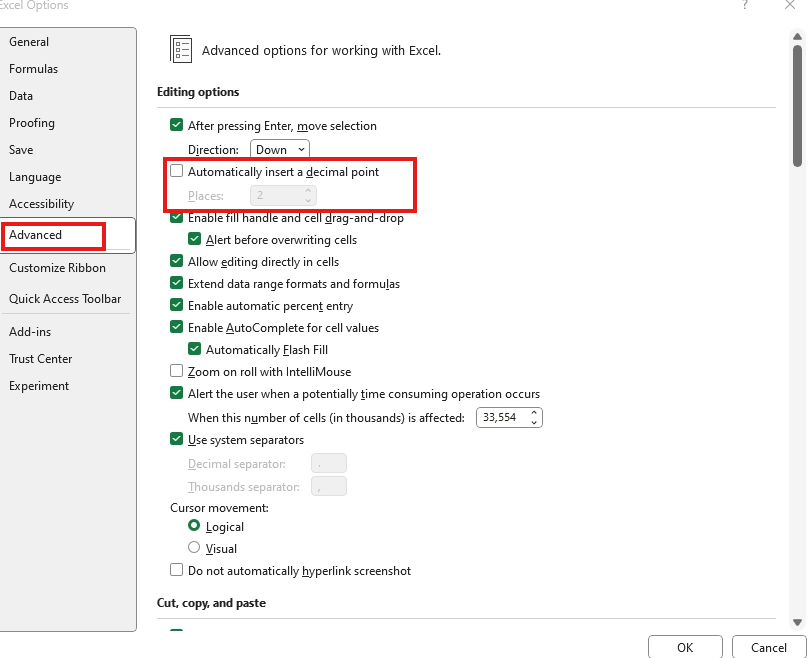Open the Experiment category

click(39, 385)
